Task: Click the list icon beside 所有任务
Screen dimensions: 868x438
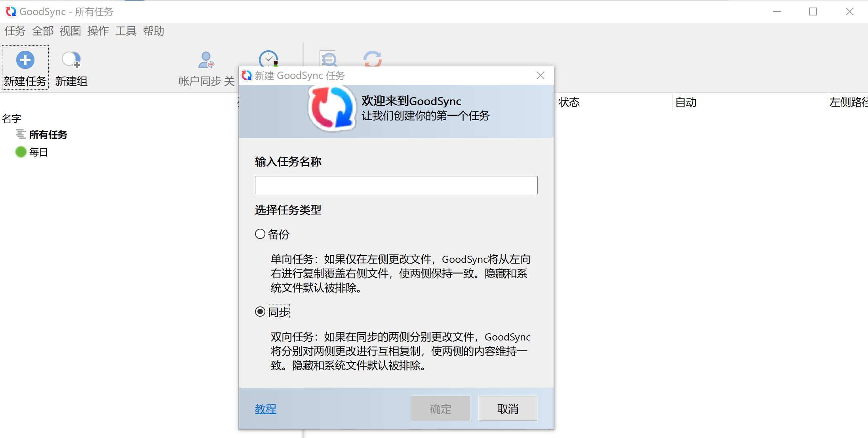Action: 21,134
